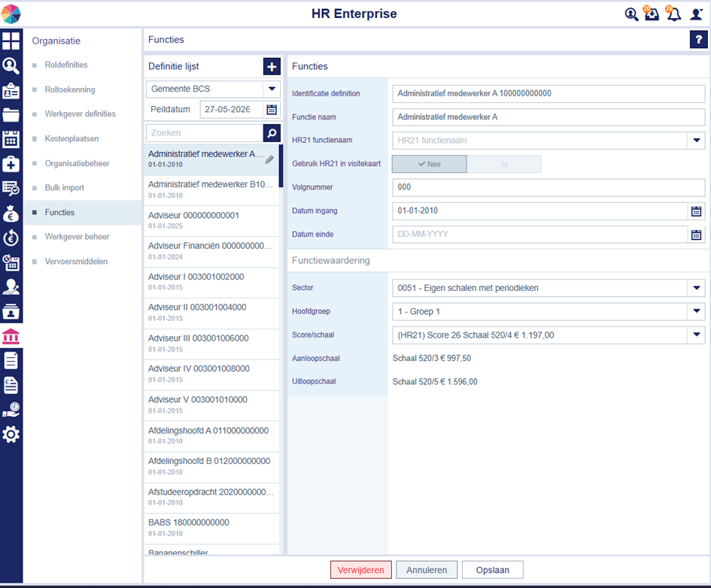
Task: Open the hand holding coin icon
Action: point(11,410)
